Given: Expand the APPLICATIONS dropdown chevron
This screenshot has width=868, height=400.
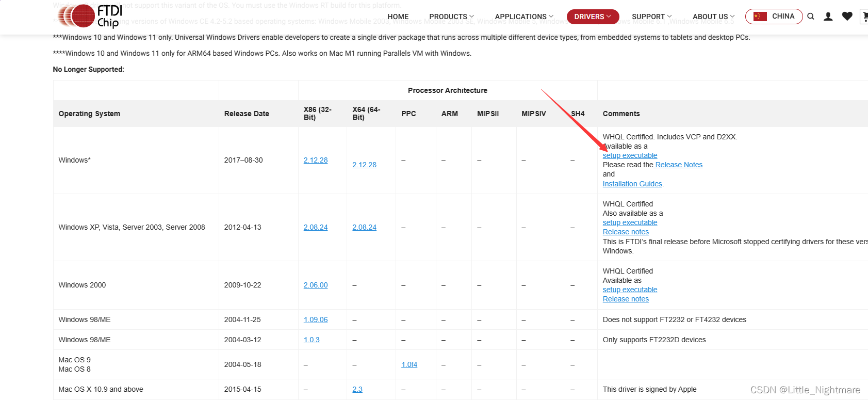Looking at the screenshot, I should pyautogui.click(x=551, y=17).
